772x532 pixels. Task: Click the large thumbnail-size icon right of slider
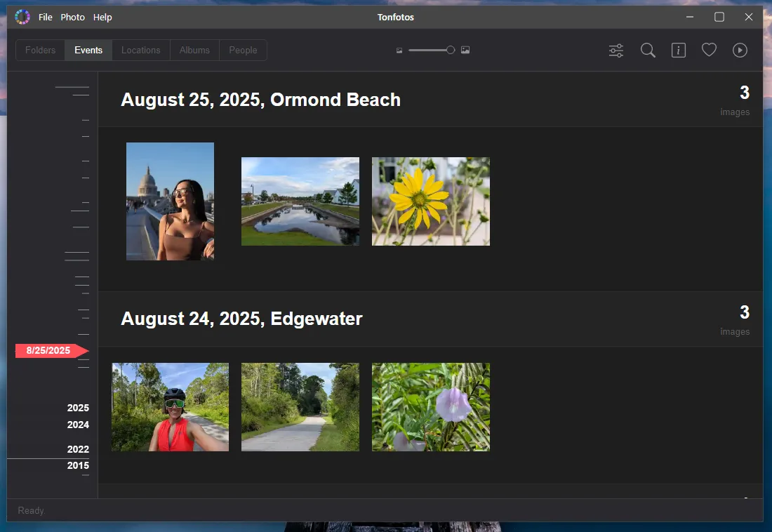(x=465, y=50)
